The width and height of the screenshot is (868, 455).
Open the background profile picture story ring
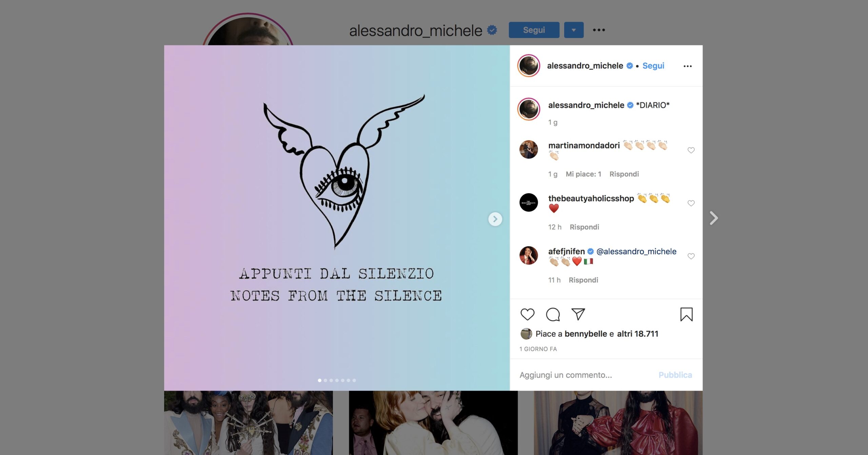(x=248, y=29)
